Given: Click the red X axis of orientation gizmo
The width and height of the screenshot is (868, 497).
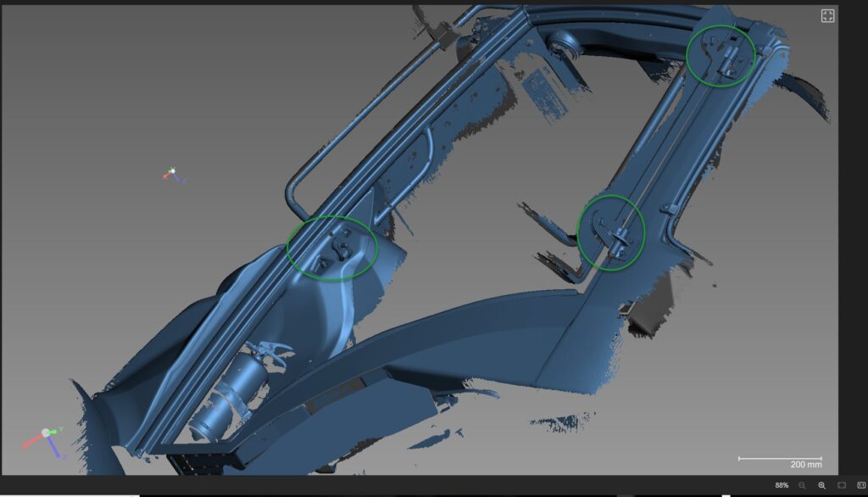Looking at the screenshot, I should click(x=32, y=442).
